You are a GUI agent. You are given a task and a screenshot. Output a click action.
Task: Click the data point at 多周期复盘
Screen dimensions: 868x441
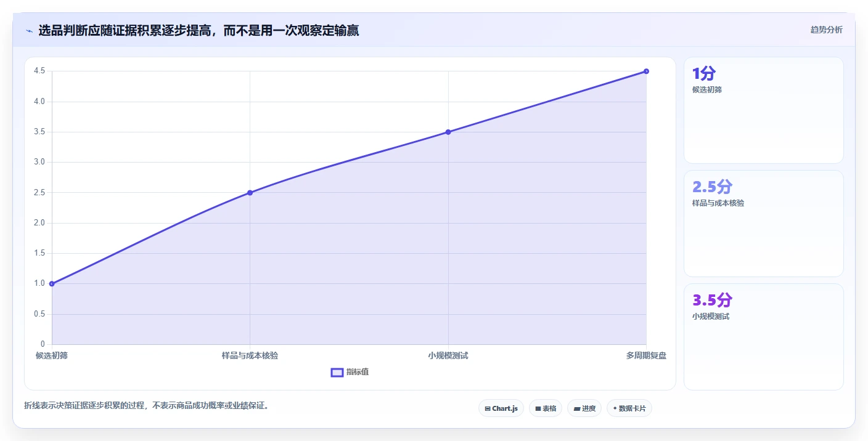[x=646, y=71]
